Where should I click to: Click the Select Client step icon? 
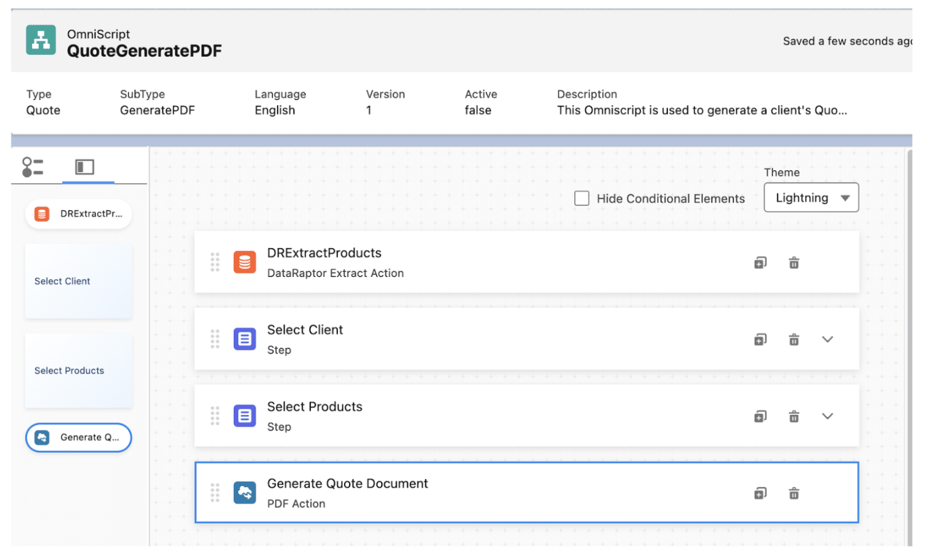[245, 339]
